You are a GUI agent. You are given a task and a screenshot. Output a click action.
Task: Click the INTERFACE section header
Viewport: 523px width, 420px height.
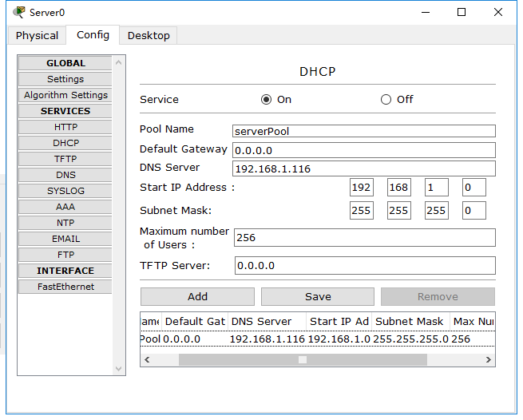65,271
